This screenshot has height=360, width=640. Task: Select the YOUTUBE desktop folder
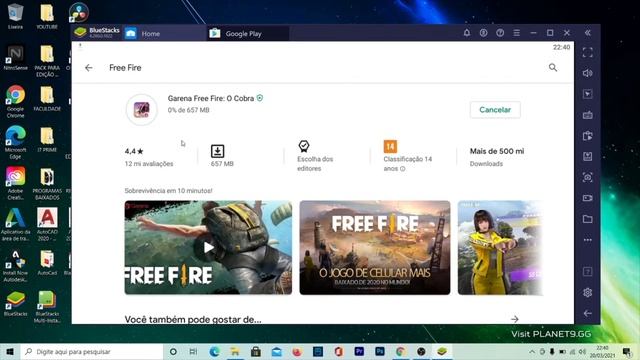(47, 17)
